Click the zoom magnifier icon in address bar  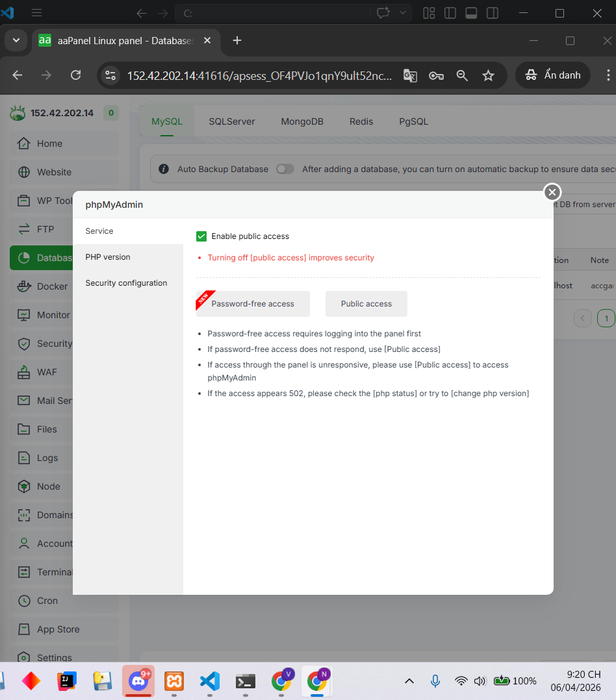(x=462, y=75)
